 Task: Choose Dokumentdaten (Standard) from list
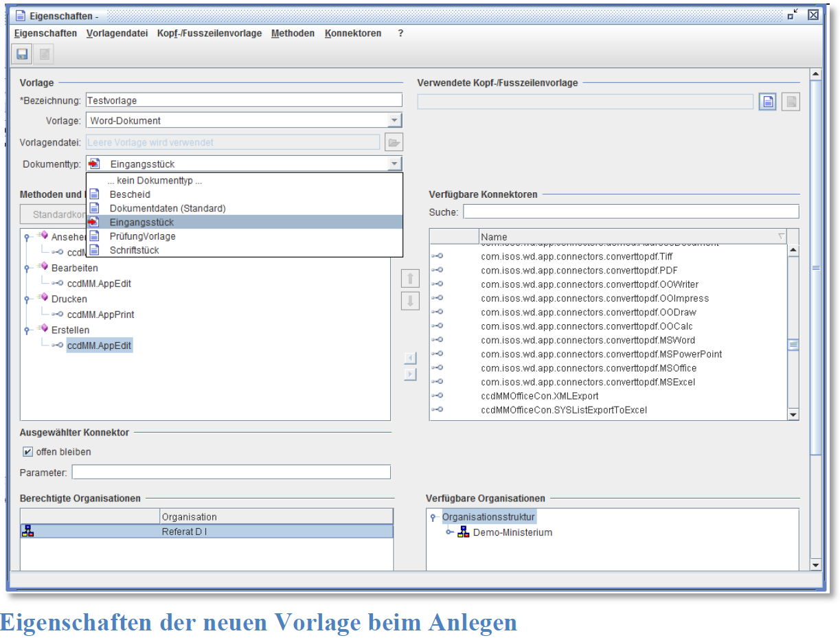245,208
